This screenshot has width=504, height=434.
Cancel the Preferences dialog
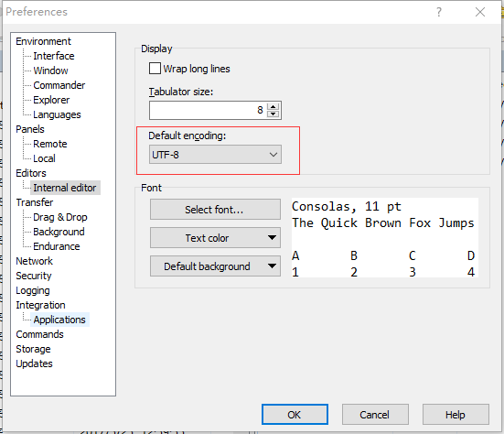point(375,415)
